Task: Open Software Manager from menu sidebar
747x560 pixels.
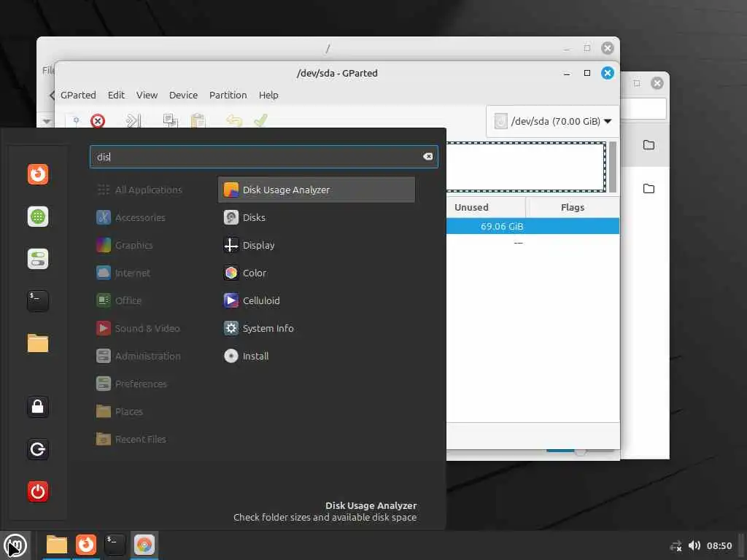Action: tap(38, 217)
